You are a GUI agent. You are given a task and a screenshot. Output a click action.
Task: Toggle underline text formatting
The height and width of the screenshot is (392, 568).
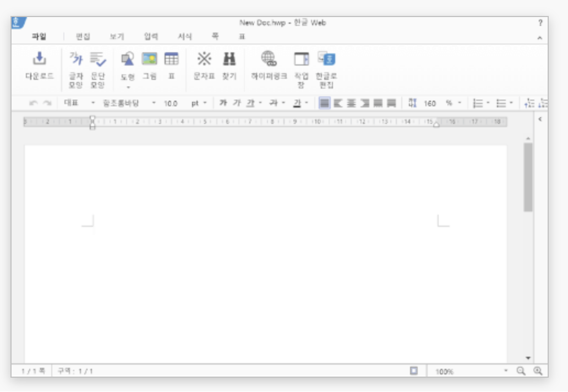coord(250,104)
